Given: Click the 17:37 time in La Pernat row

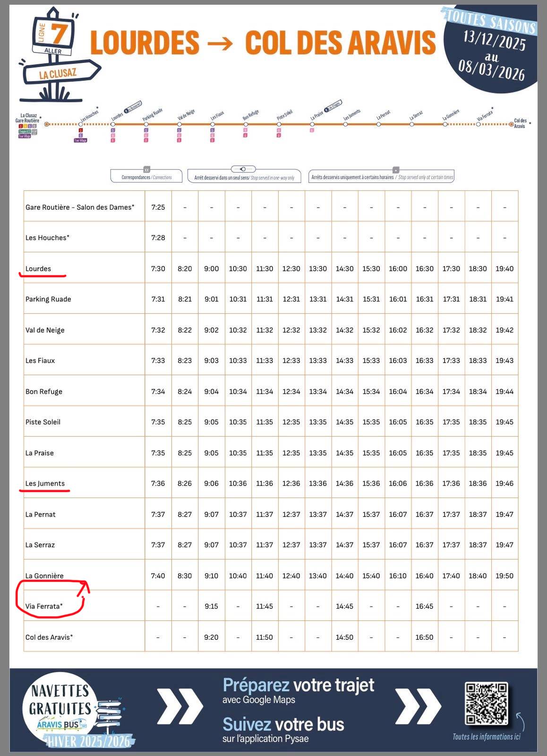Looking at the screenshot, I should tap(451, 514).
